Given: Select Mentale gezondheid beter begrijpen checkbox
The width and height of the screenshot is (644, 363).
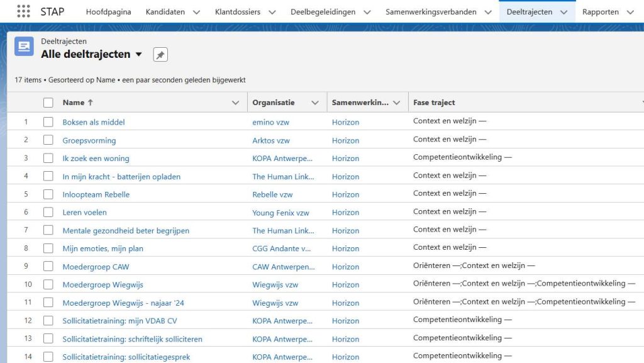Looking at the screenshot, I should 48,230.
